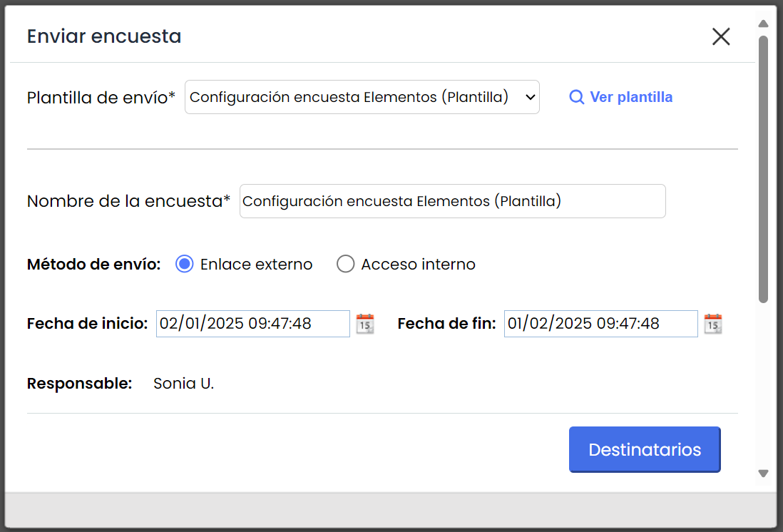783x532 pixels.
Task: Select the Acceso interno radio button
Action: pos(346,265)
